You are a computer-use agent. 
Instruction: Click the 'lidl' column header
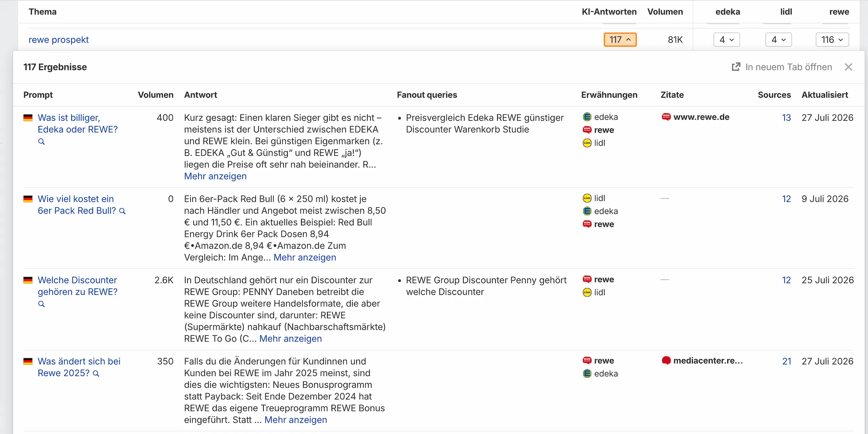click(x=786, y=12)
